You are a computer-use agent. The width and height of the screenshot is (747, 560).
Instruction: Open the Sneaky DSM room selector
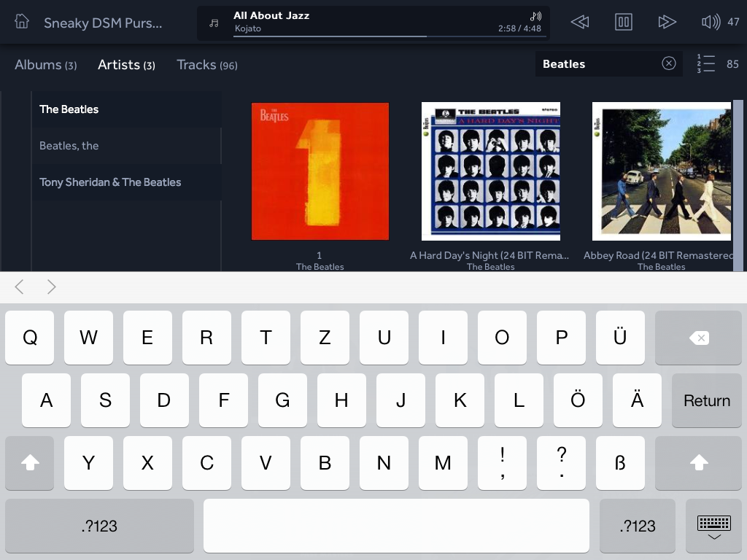[x=103, y=23]
